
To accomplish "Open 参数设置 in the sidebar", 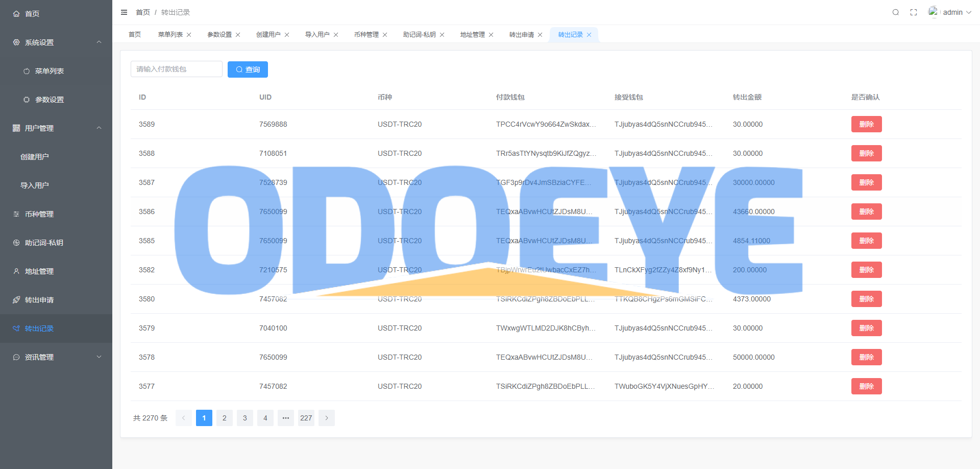I will [x=56, y=100].
